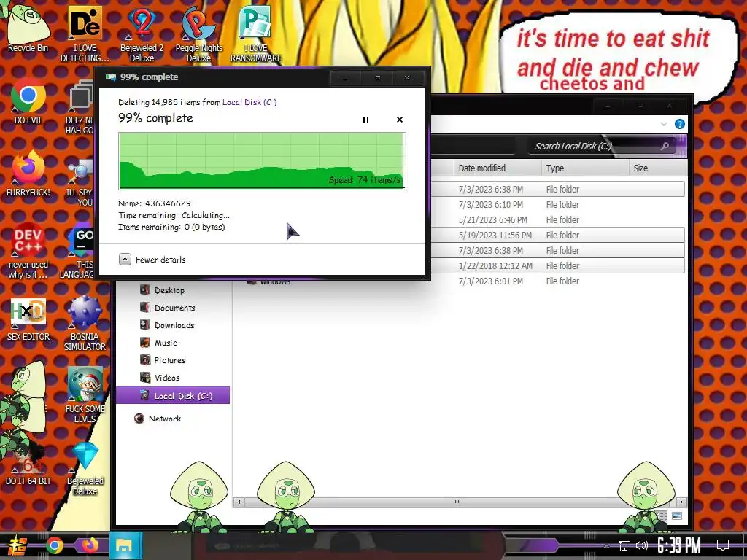Expand the Explorer ribbon chevron
747x560 pixels.
point(664,124)
